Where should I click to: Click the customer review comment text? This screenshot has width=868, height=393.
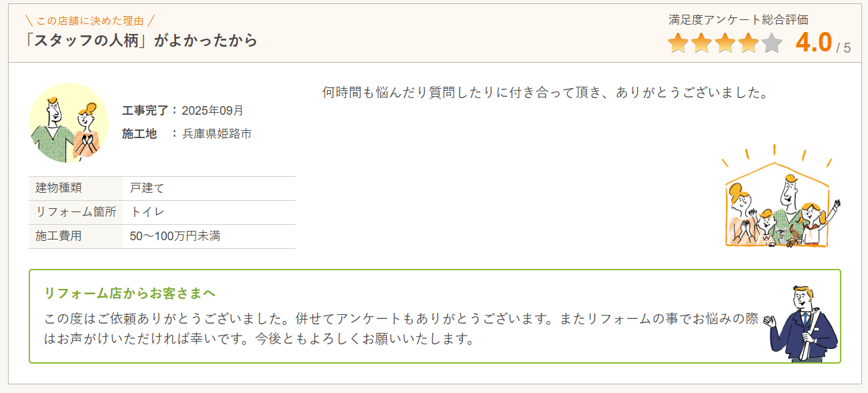[545, 92]
